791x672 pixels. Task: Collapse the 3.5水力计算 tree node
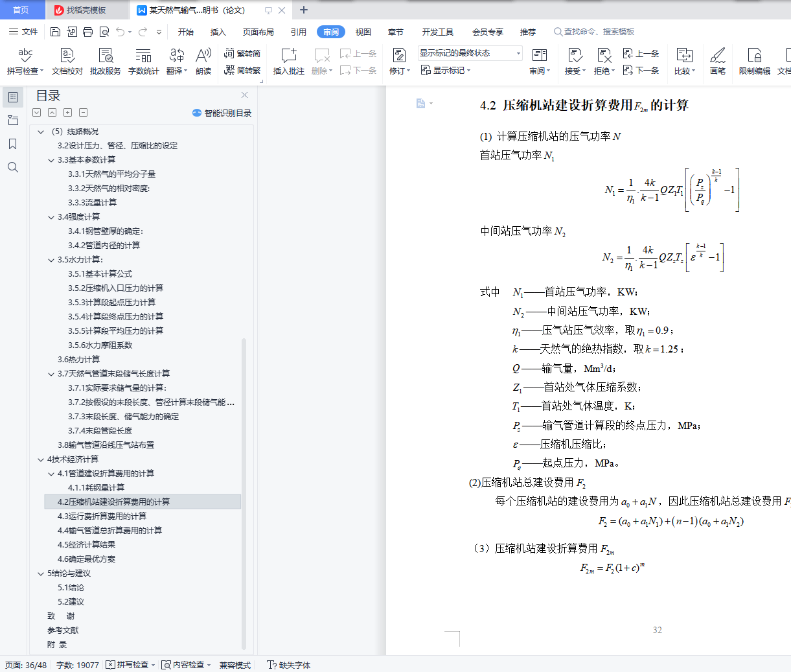coord(51,260)
